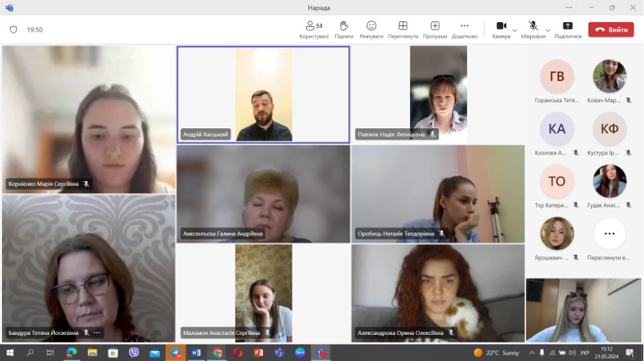Open Microsoft Store from taskbar
Viewport: 644px width, 361px height.
[x=113, y=353]
